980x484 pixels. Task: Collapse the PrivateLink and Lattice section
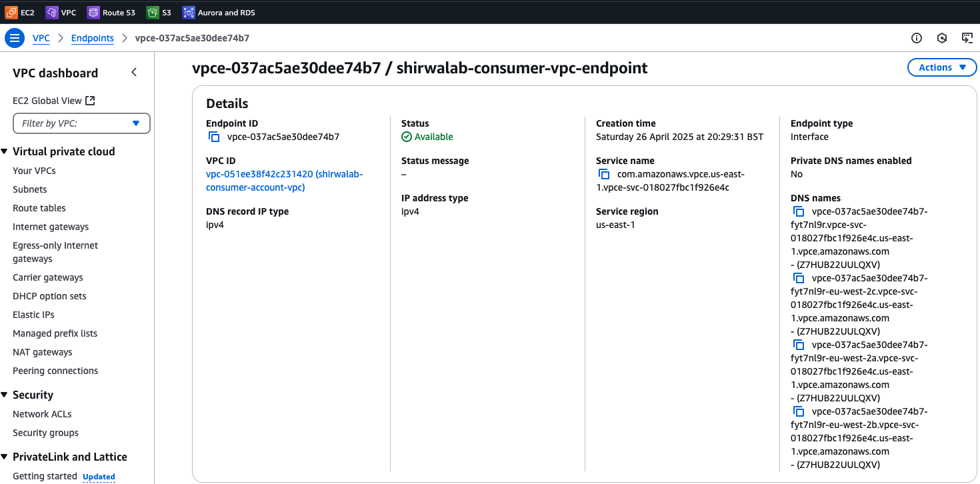pyautogui.click(x=5, y=457)
